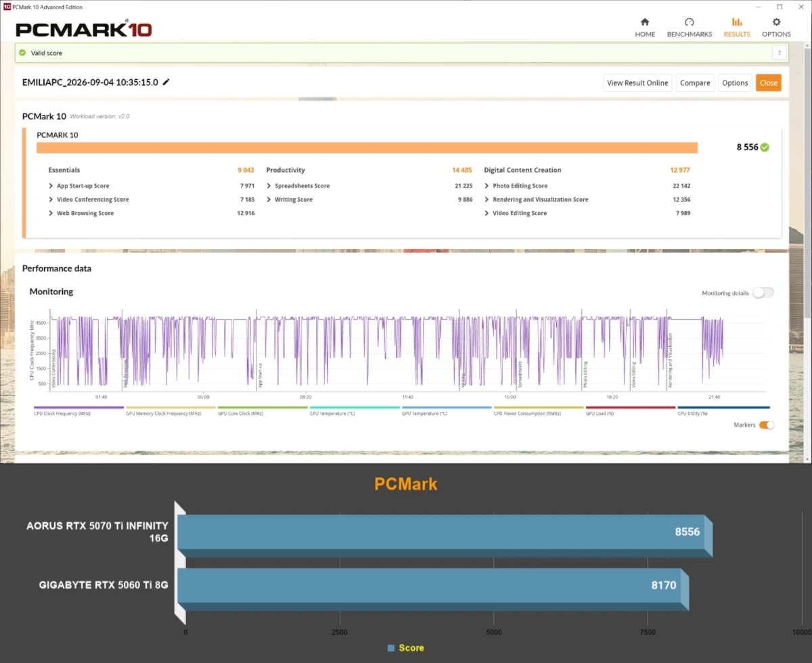
Task: Open the OPTIONS gear in navigation
Action: 776,27
